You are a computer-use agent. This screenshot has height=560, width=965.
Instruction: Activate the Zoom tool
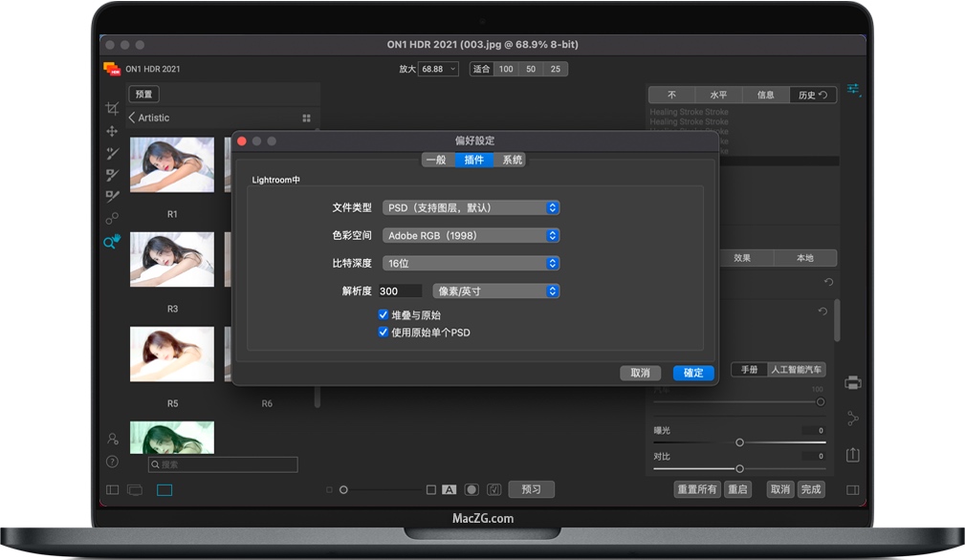111,242
